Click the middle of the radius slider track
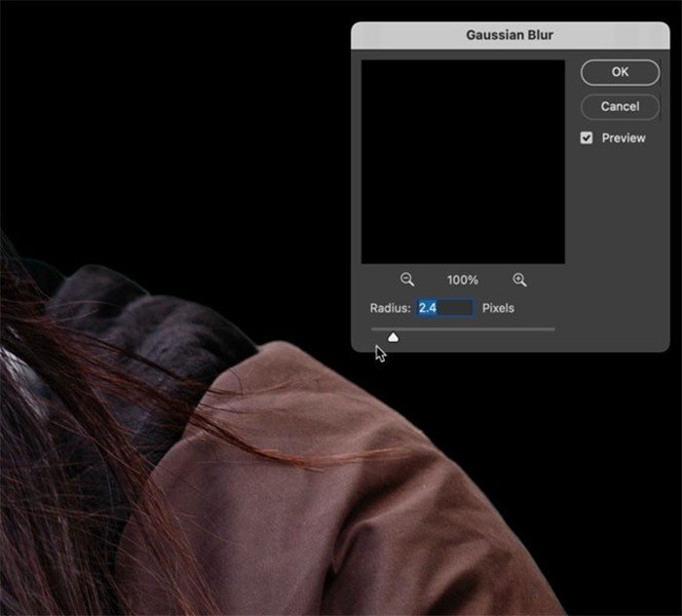 pos(464,329)
